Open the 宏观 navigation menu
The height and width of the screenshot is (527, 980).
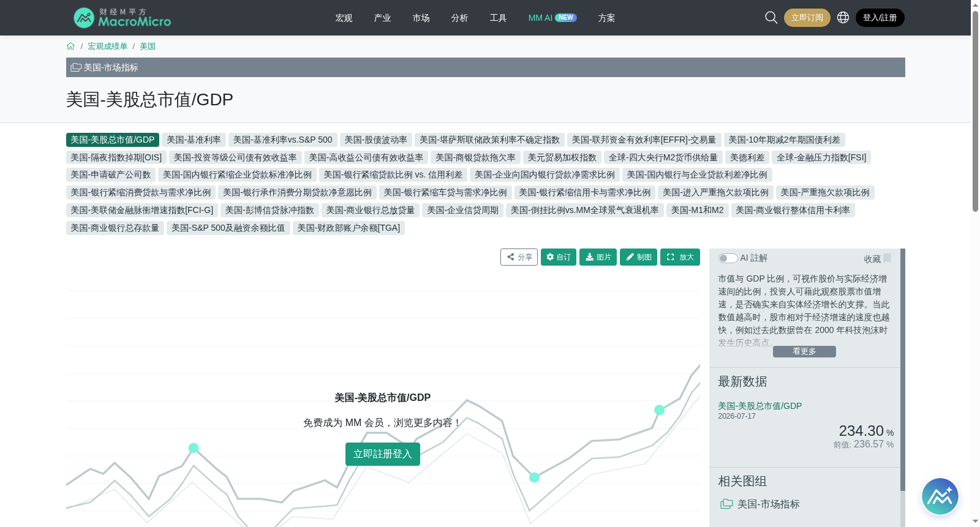tap(344, 18)
